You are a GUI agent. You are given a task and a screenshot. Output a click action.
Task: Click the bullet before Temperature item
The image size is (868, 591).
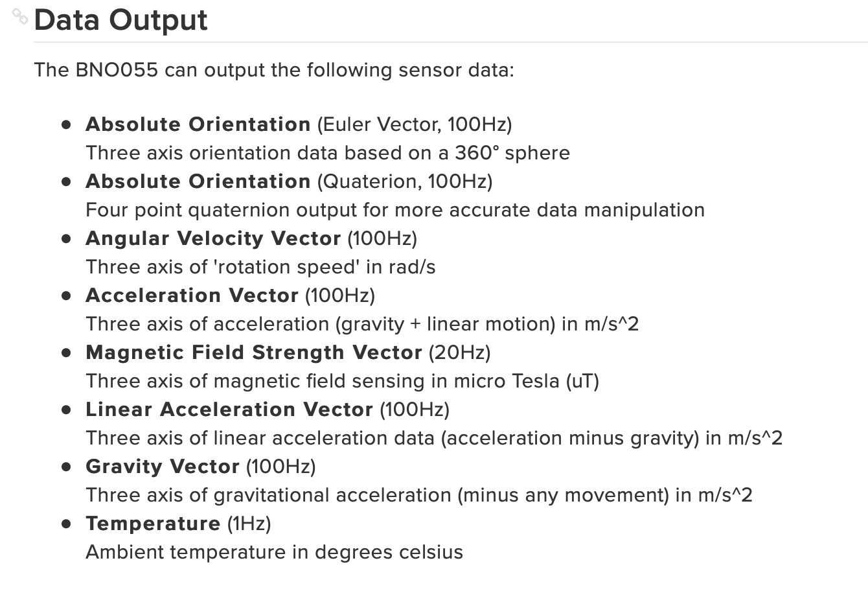pos(65,524)
